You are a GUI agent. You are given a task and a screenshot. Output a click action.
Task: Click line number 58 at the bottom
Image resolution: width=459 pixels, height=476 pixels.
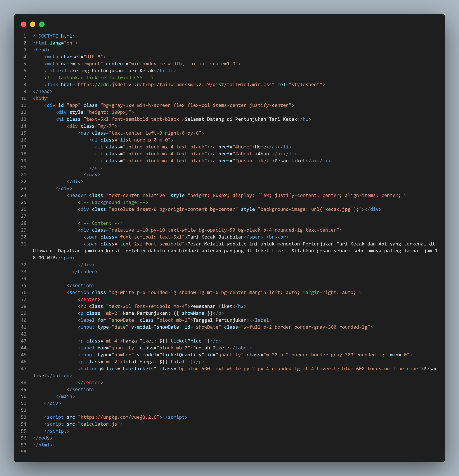pyautogui.click(x=24, y=452)
